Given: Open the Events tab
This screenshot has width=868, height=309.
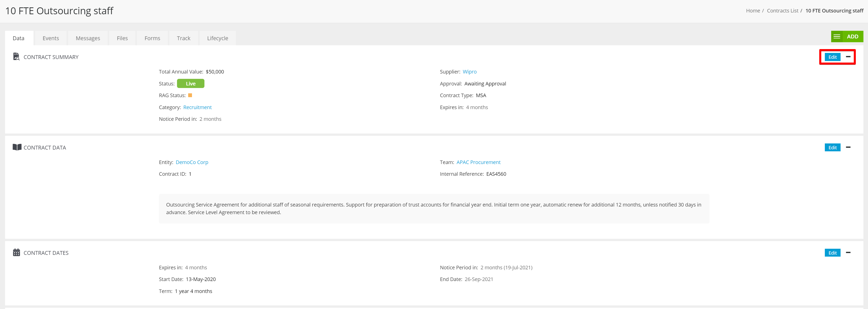Looking at the screenshot, I should point(51,38).
